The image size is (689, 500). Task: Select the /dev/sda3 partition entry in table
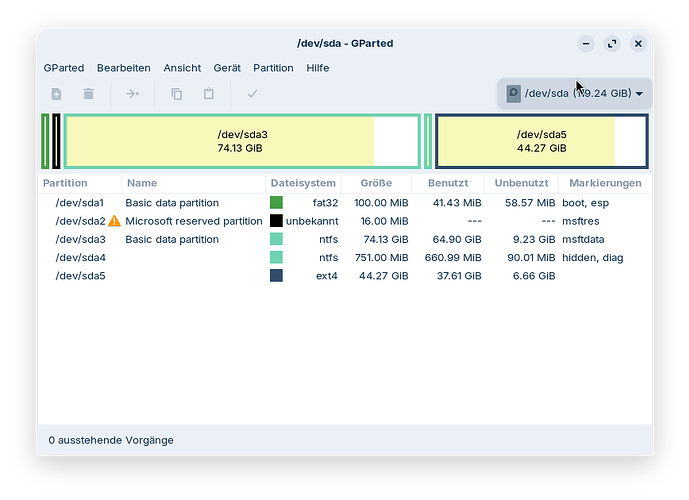coord(345,239)
